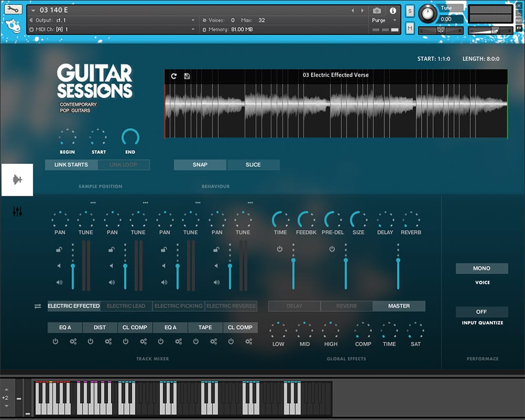Open the settings gears for the DIST effect
The height and width of the screenshot is (420, 525).
point(108,341)
